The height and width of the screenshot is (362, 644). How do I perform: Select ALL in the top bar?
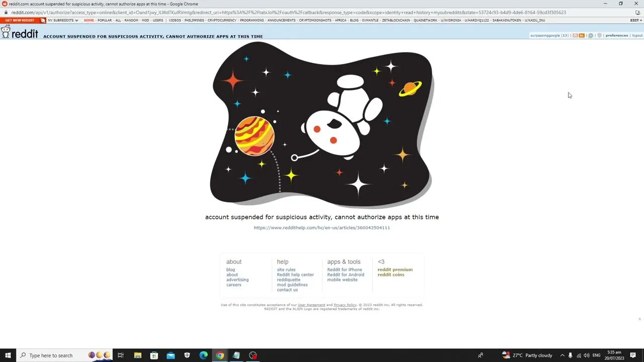pos(118,21)
